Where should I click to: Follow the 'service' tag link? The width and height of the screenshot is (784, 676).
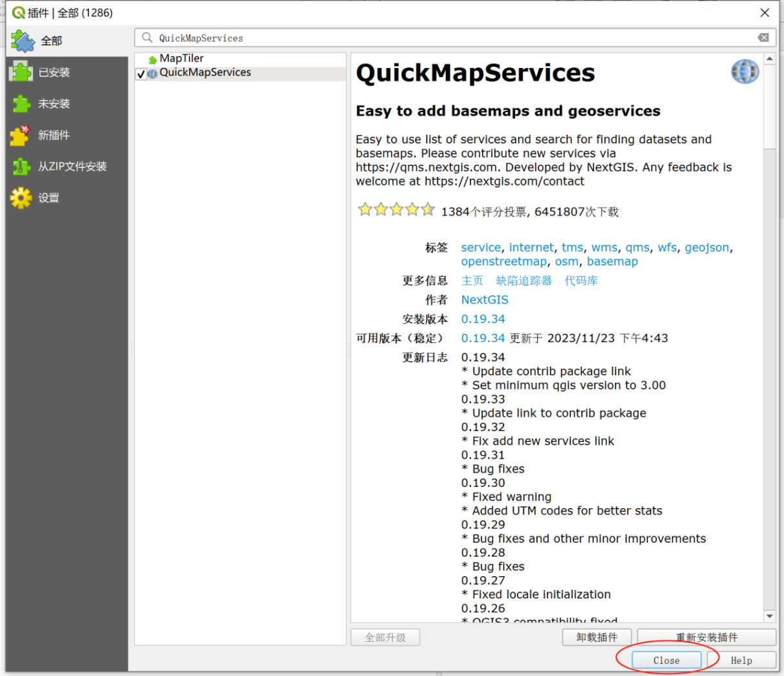click(x=481, y=248)
